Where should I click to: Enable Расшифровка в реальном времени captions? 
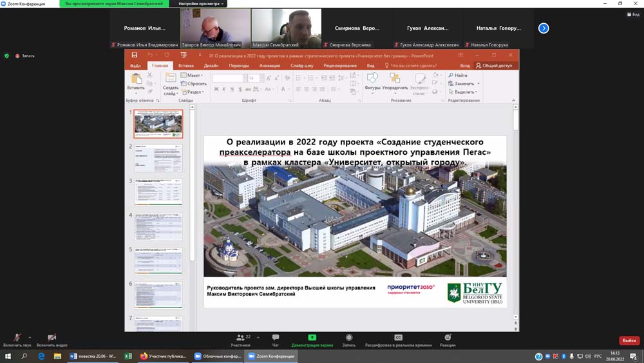point(398,338)
